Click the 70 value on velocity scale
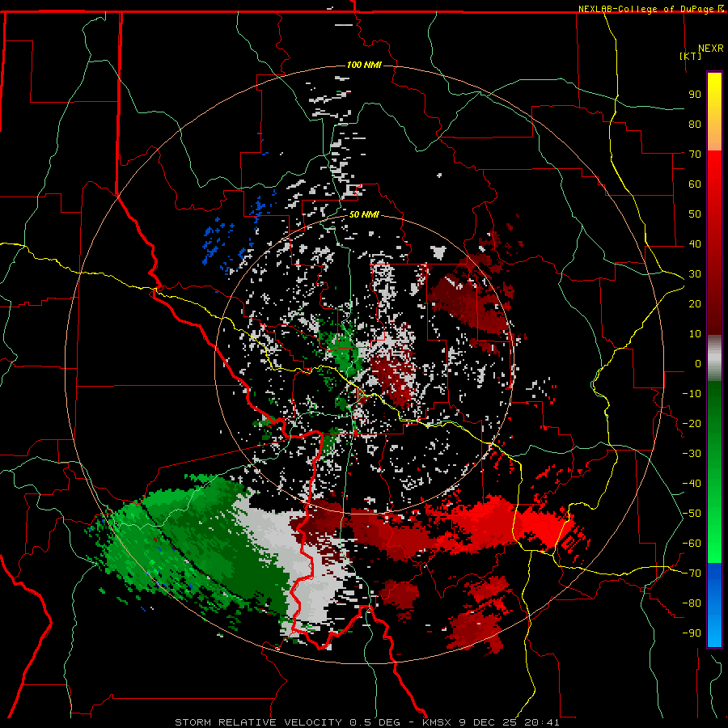Screen dimensions: 728x728 tap(695, 154)
